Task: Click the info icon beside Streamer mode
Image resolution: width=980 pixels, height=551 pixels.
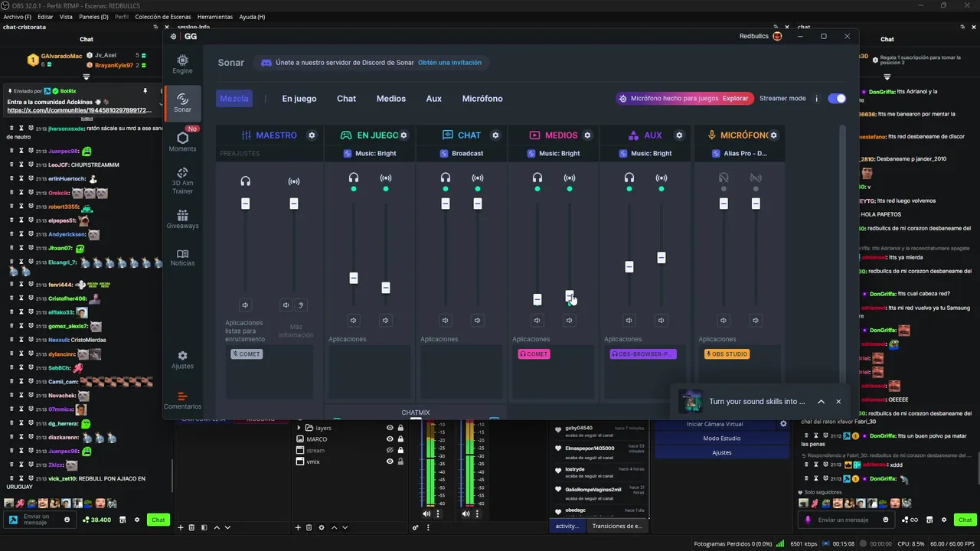Action: coord(816,99)
